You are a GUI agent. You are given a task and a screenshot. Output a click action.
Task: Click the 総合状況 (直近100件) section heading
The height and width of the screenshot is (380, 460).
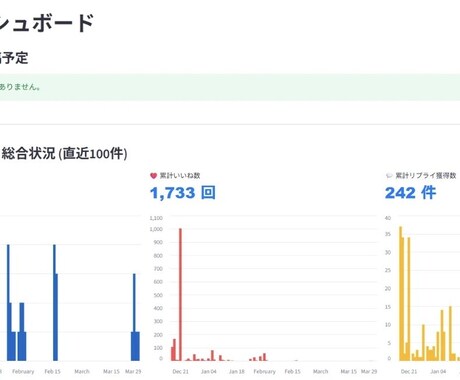click(x=64, y=154)
